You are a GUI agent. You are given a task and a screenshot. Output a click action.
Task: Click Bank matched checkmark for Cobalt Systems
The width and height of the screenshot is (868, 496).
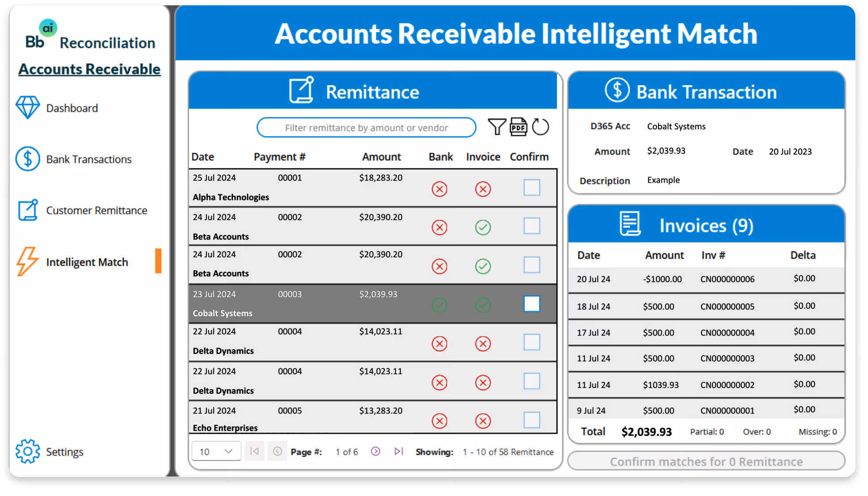pos(439,305)
